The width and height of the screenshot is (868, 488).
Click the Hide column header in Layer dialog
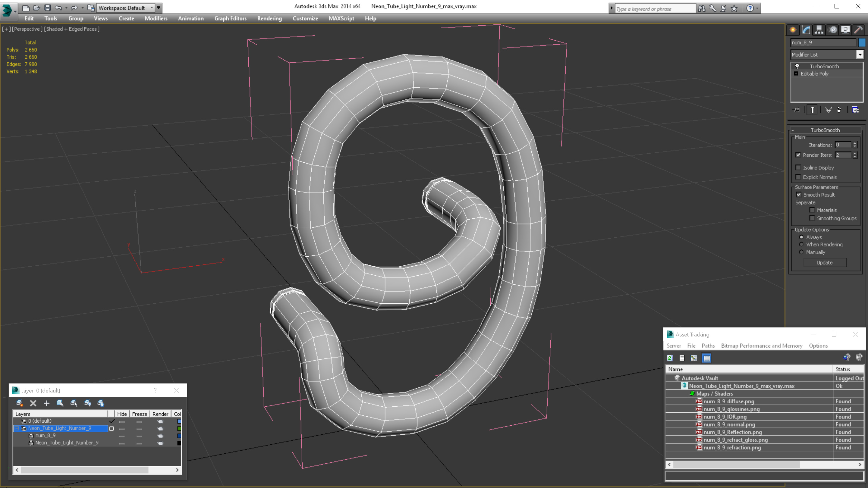tap(122, 414)
